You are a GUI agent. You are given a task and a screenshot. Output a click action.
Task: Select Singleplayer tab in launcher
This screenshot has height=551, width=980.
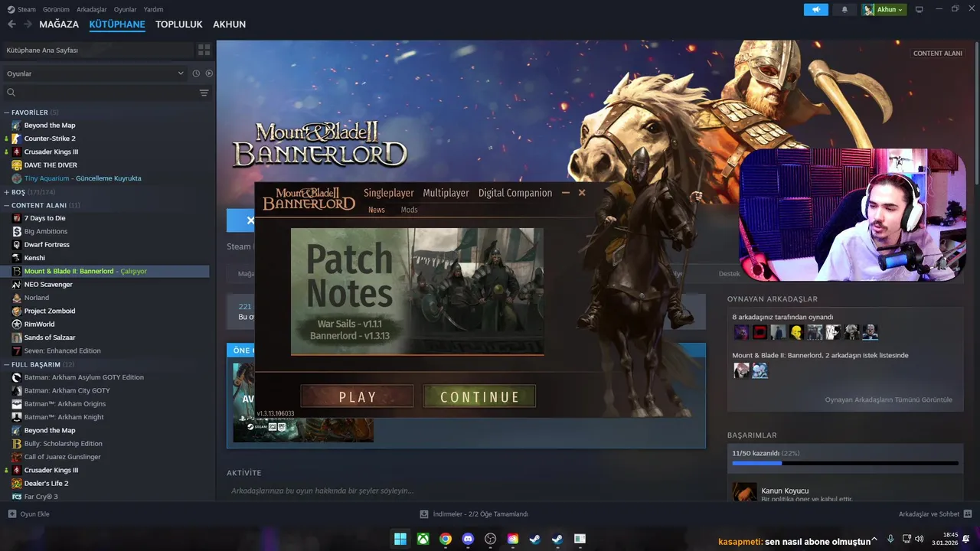point(389,193)
